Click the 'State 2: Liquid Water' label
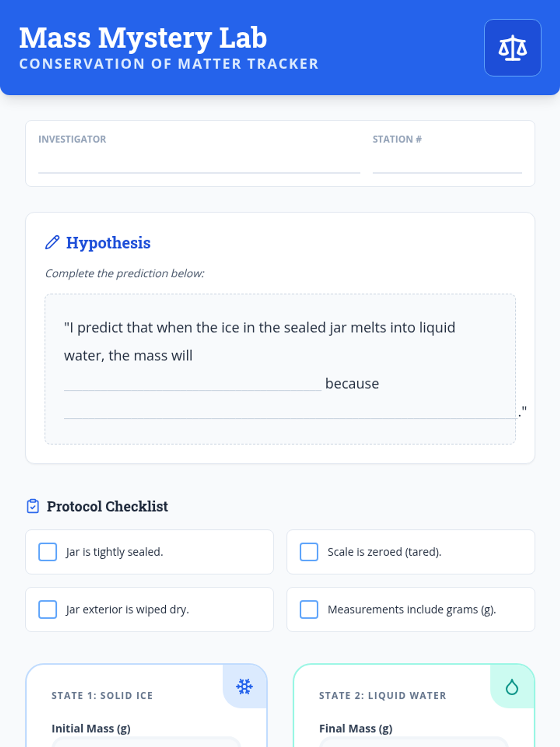The width and height of the screenshot is (560, 747). 383,695
